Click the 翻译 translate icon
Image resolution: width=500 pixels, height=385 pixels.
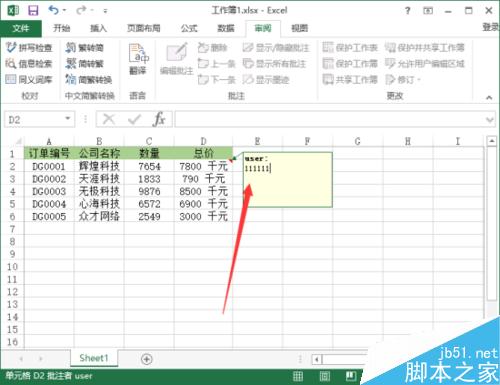tap(138, 53)
